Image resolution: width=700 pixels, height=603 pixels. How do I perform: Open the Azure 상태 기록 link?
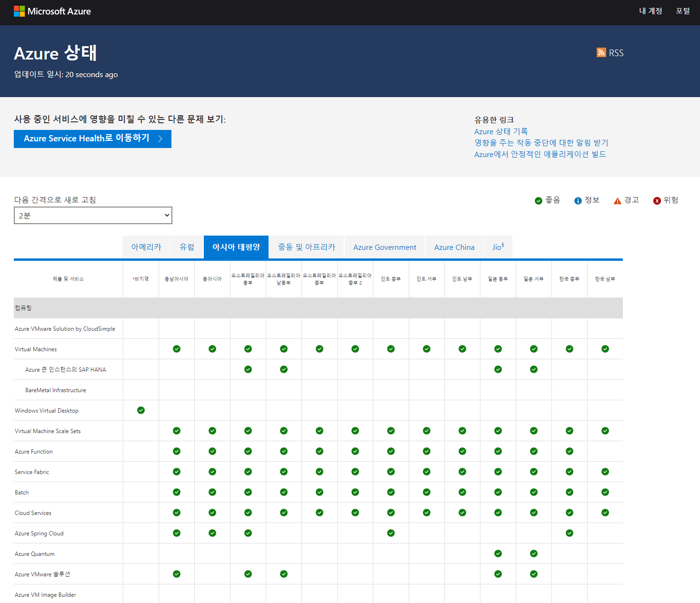[501, 131]
